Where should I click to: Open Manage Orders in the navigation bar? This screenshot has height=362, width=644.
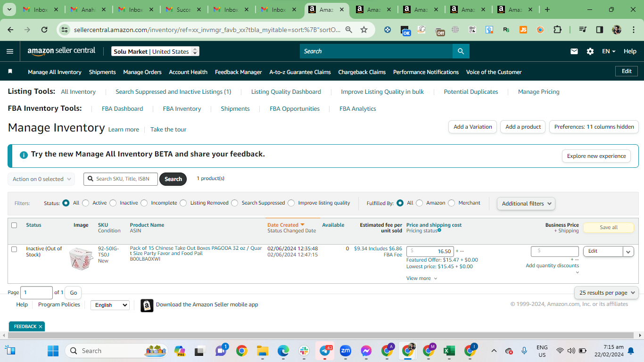pyautogui.click(x=142, y=72)
